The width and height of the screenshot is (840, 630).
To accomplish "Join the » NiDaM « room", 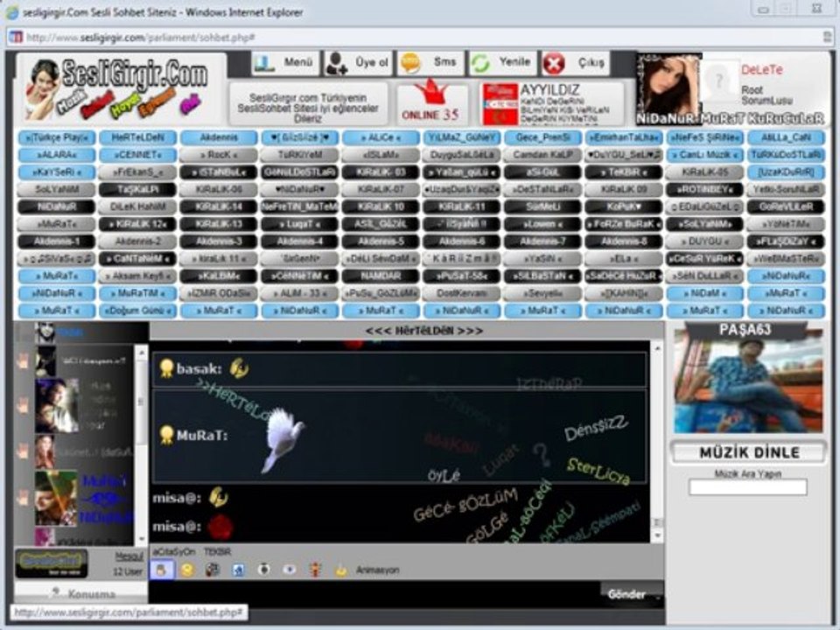I will (705, 293).
